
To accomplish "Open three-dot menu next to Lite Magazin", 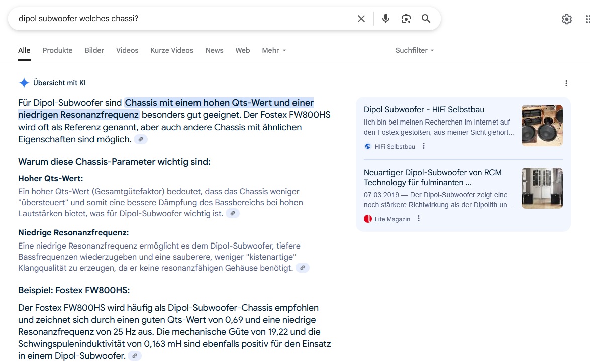I will (419, 219).
